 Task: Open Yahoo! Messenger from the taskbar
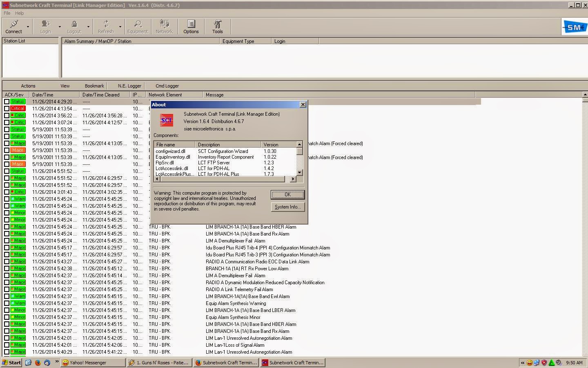(x=93, y=363)
